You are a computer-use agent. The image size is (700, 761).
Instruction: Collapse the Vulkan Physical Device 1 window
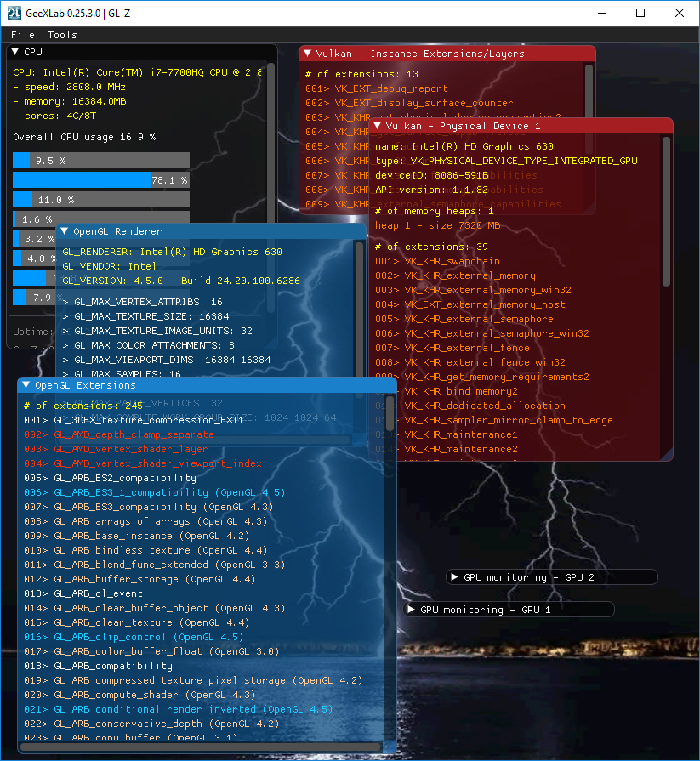pos(377,126)
